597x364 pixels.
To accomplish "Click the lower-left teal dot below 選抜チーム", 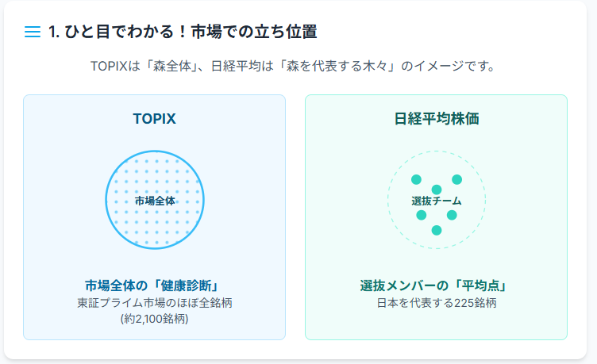I will 421,215.
